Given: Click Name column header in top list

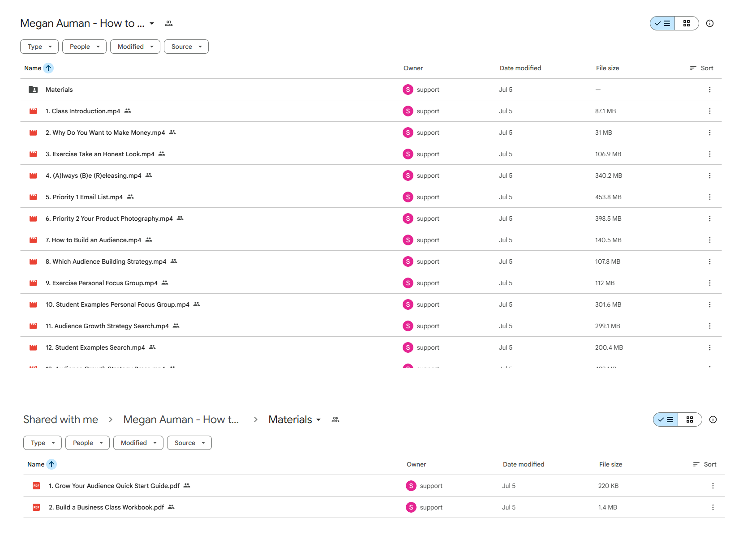Looking at the screenshot, I should 33,68.
